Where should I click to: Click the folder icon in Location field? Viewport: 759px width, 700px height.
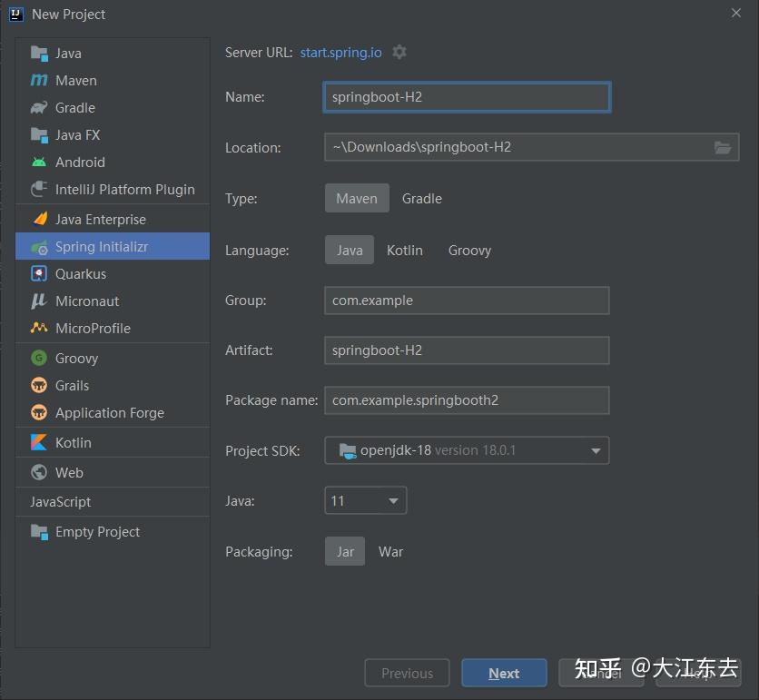tap(723, 147)
